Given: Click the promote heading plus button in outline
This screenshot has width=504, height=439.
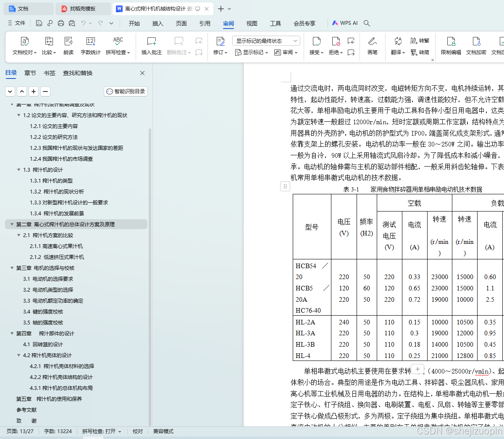Looking at the screenshot, I should tap(34, 91).
